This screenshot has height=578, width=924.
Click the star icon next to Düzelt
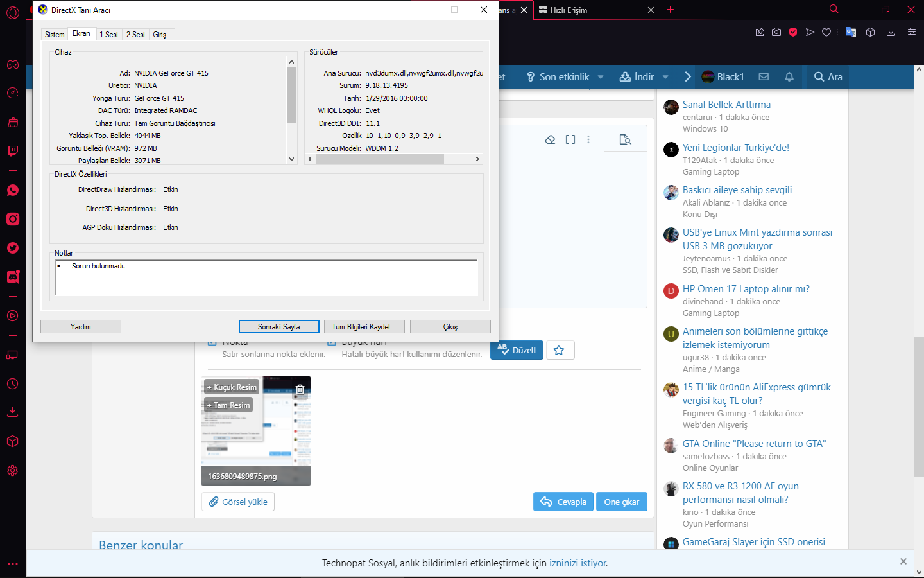[x=559, y=350]
